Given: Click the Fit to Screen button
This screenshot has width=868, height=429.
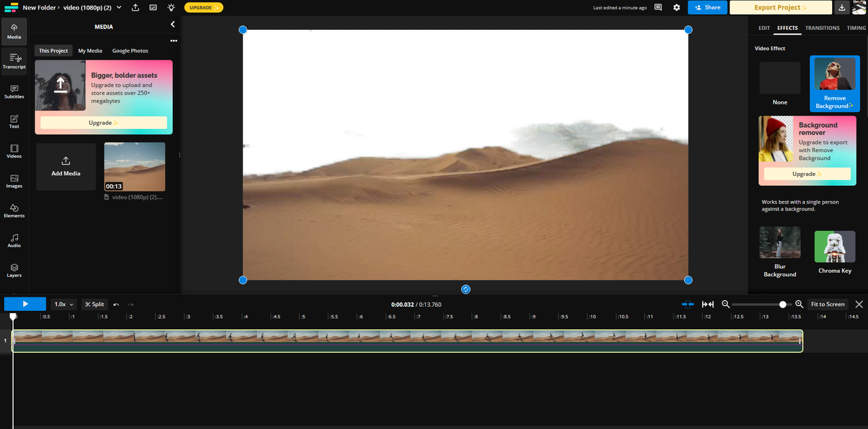Looking at the screenshot, I should point(827,304).
